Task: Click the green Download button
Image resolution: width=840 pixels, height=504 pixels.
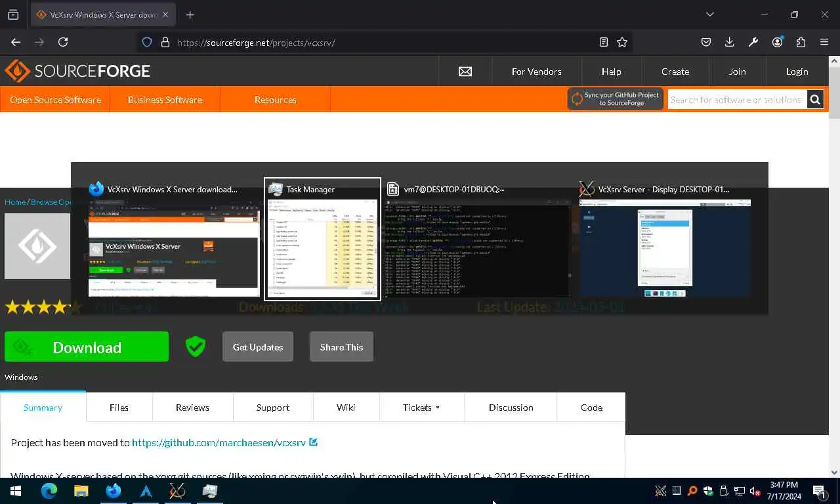Action: [87, 346]
